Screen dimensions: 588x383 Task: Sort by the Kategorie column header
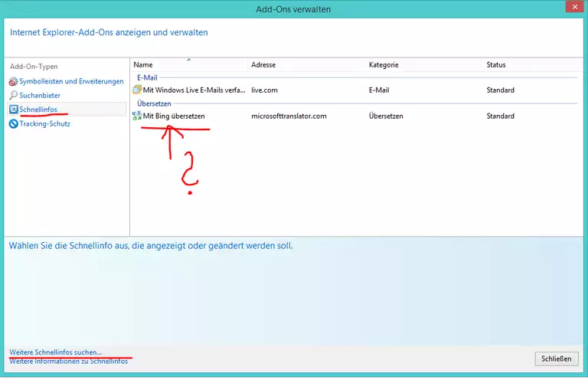[x=384, y=65]
